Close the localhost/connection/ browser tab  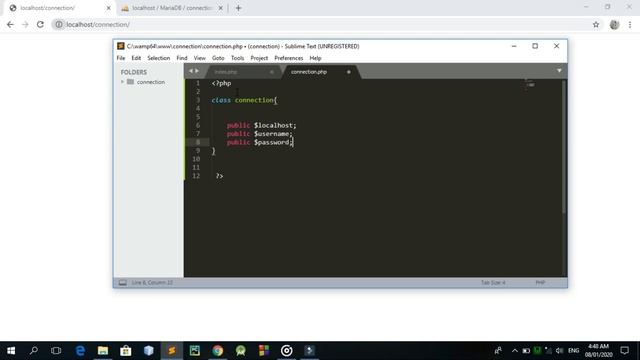point(109,8)
